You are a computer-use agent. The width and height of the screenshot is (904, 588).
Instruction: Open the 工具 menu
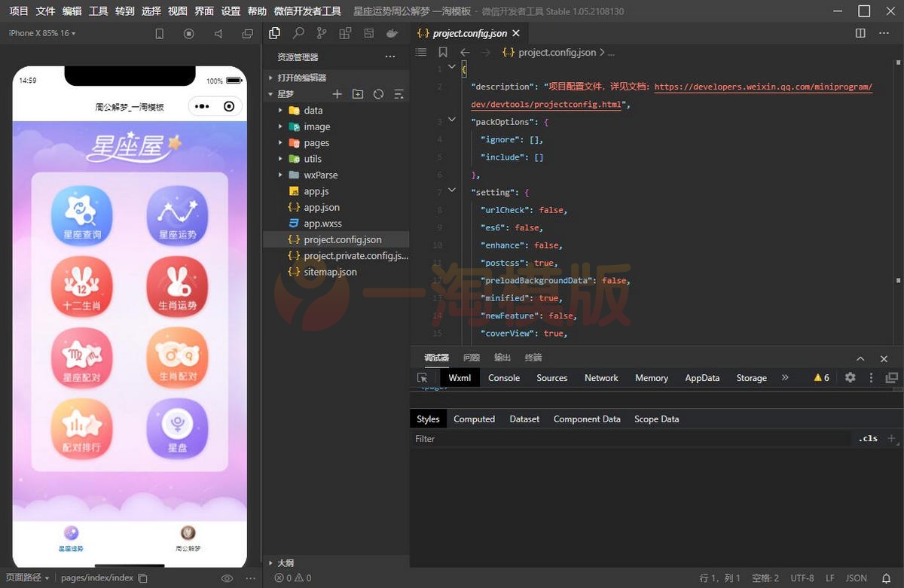[x=98, y=11]
